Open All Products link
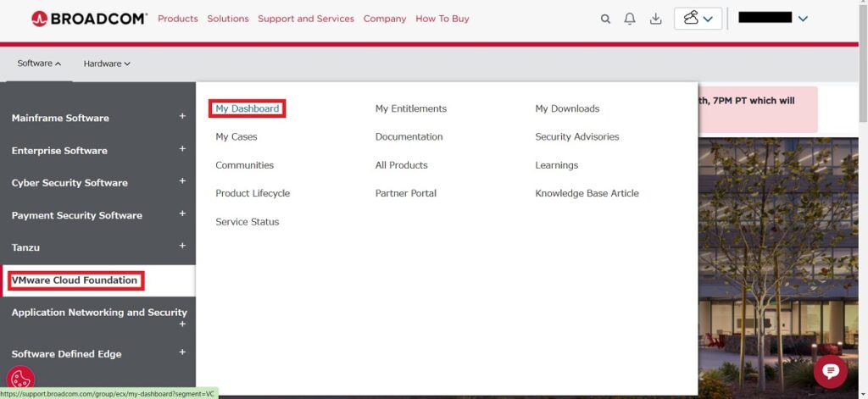Screen dimensions: 868x399 coord(401,165)
